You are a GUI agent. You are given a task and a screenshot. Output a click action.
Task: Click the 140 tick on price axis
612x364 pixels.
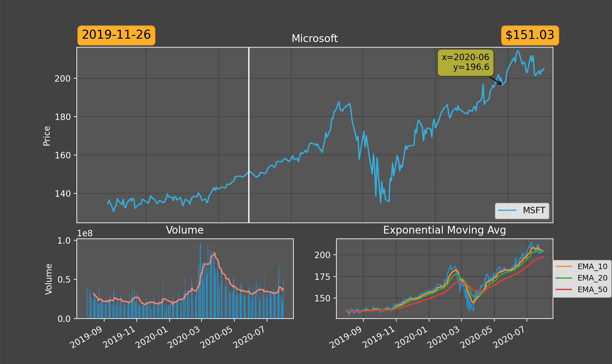(62, 194)
